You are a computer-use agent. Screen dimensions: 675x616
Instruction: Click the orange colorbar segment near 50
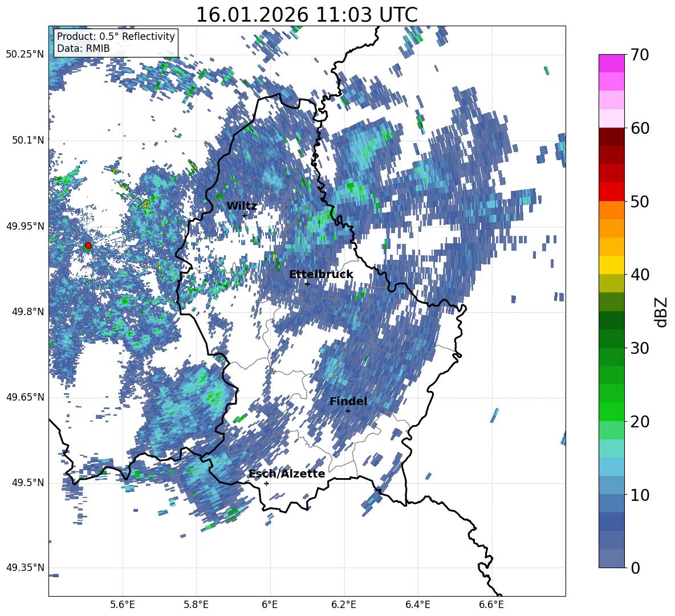[x=611, y=210]
